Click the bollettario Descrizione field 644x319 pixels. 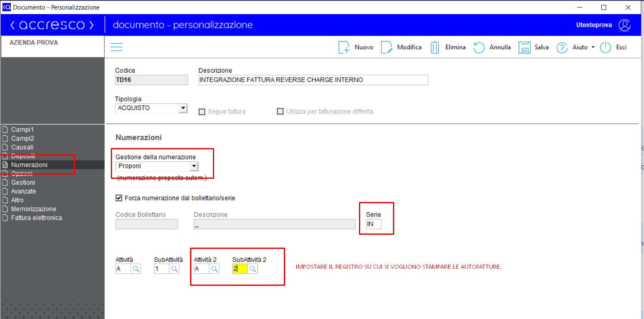coord(275,224)
